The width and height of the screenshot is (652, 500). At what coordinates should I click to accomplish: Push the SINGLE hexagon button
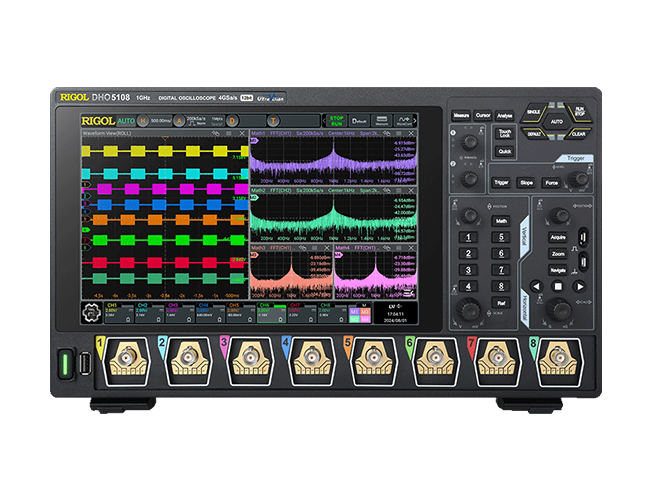pos(533,112)
